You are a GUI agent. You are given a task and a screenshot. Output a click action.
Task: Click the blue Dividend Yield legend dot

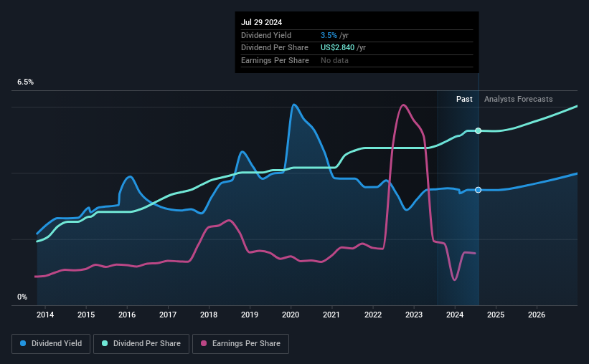(23, 343)
